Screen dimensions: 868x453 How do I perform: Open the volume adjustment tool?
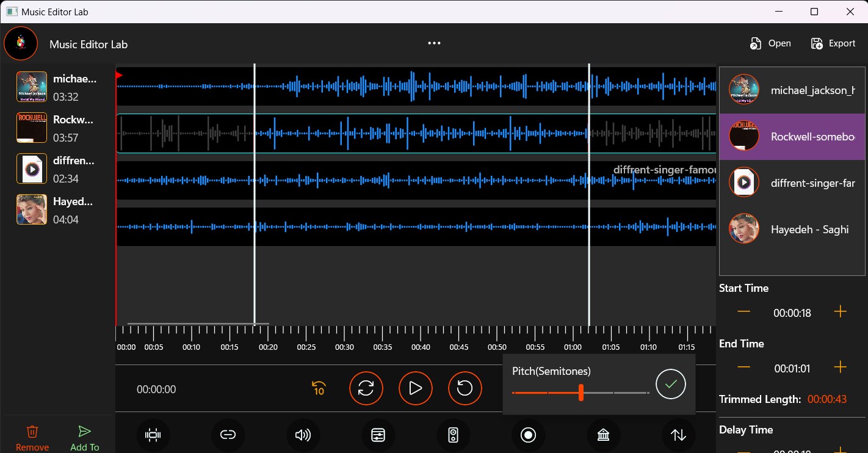pyautogui.click(x=303, y=435)
